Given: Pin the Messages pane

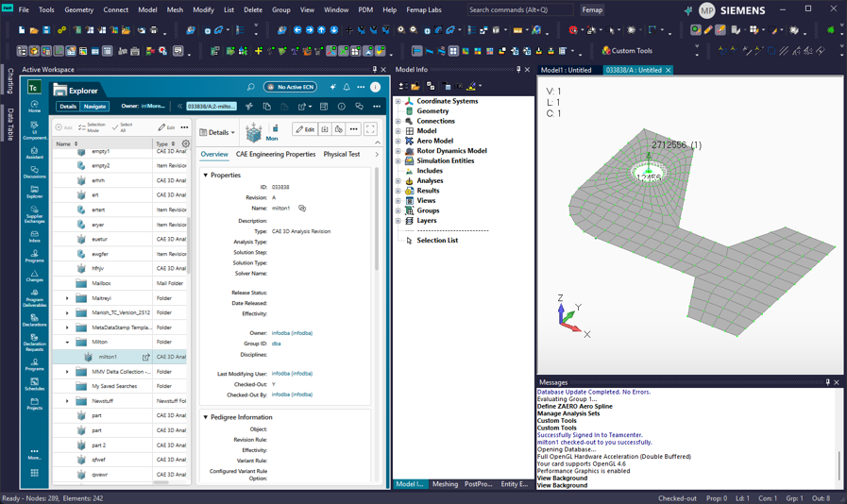Looking at the screenshot, I should tap(827, 382).
